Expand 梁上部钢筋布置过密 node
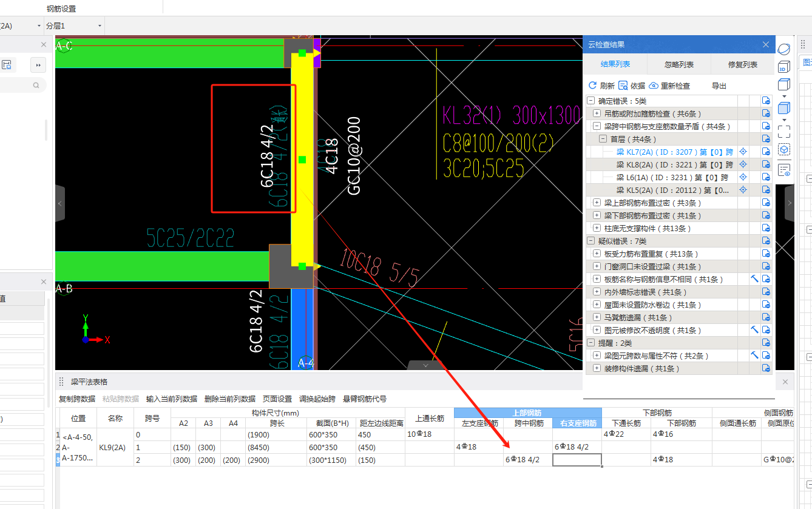The image size is (812, 509). [x=597, y=203]
